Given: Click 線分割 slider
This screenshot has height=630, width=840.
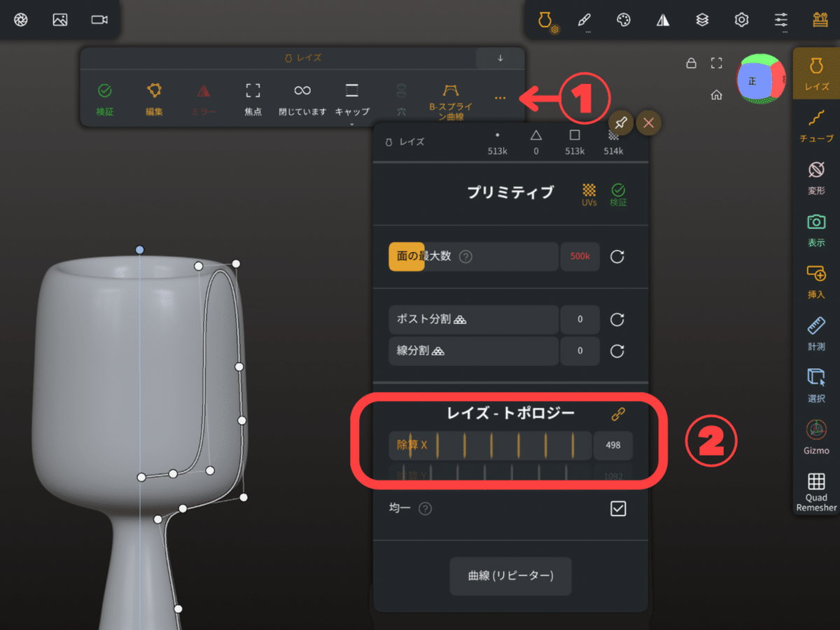Looking at the screenshot, I should point(473,351).
